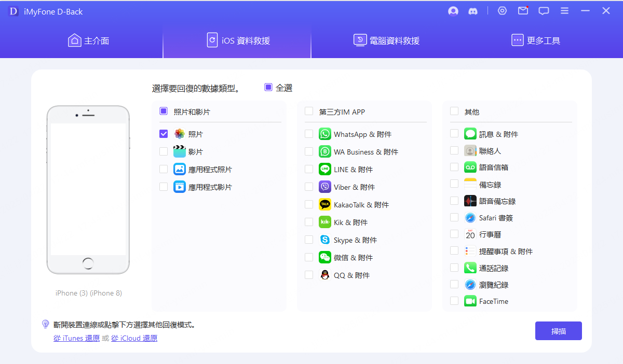Check the WhatsApp & 附件 checkbox
Viewport: 623px width, 364px height.
coord(309,134)
